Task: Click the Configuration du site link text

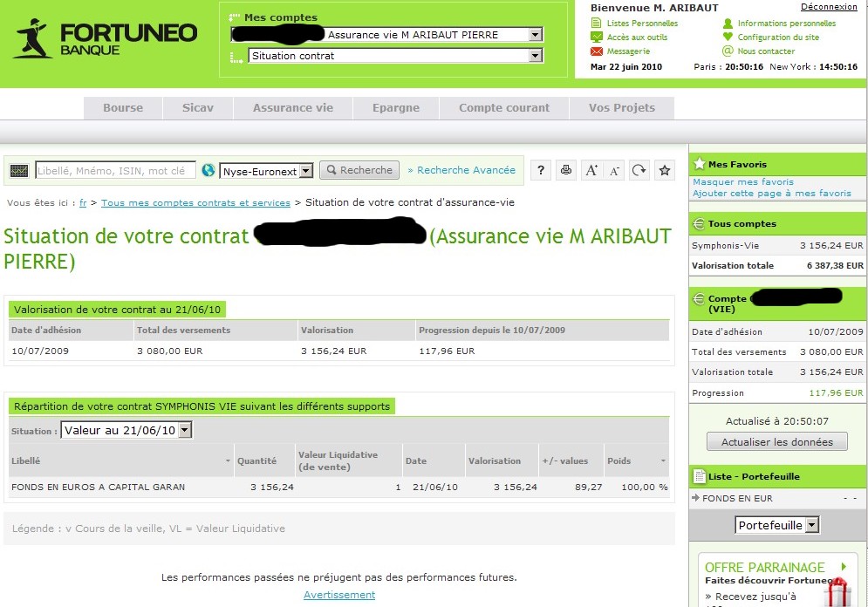Action: (x=778, y=38)
